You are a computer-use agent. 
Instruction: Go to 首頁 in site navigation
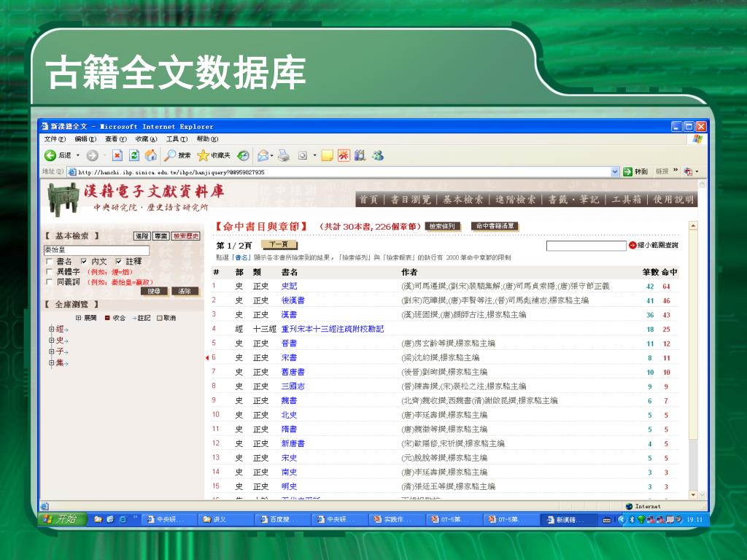[x=368, y=200]
